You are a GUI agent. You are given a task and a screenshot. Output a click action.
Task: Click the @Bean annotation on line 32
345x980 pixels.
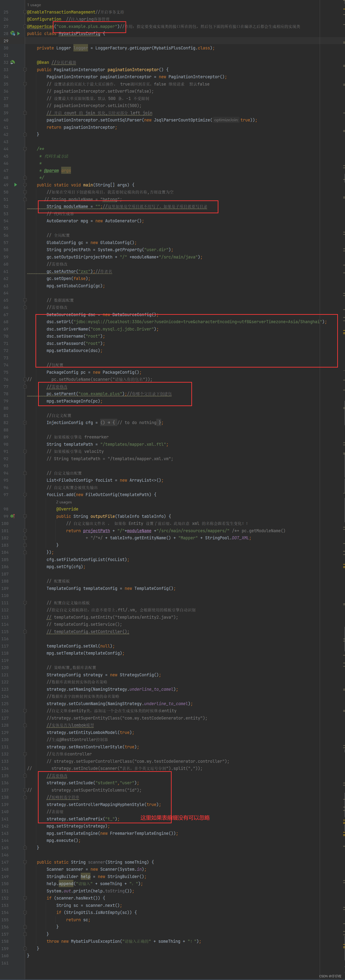coord(43,62)
